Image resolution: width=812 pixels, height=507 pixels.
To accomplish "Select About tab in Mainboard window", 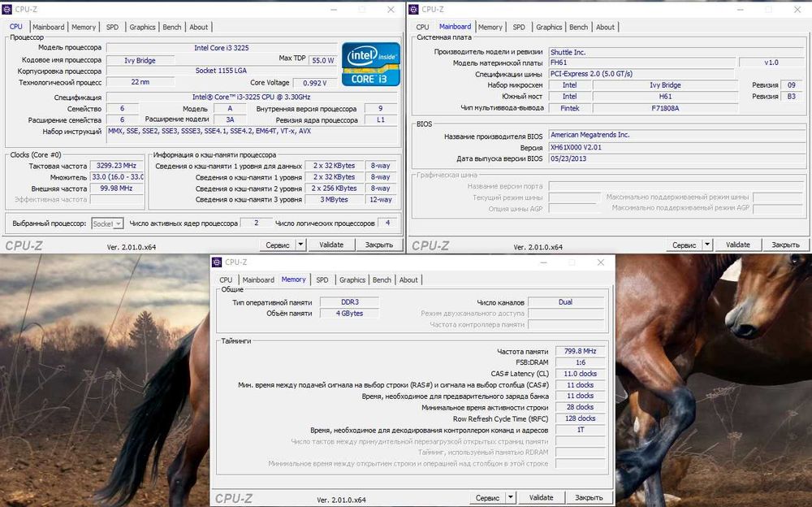I will tap(605, 27).
